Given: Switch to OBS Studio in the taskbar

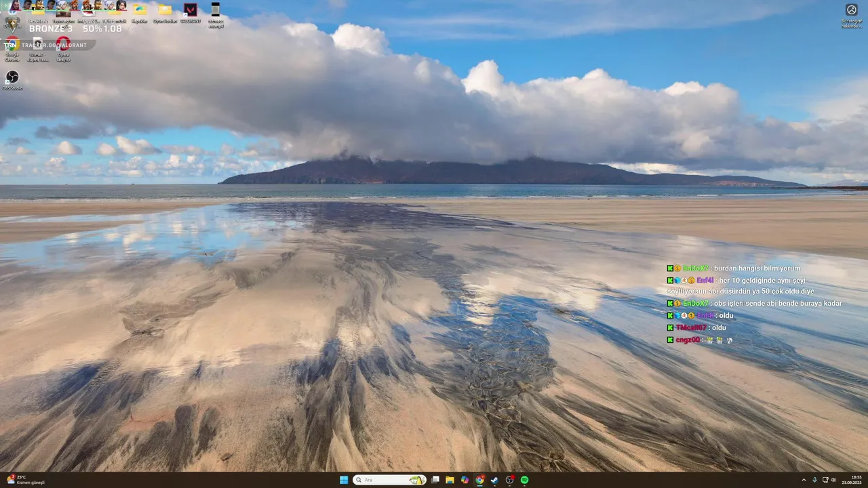Looking at the screenshot, I should coord(509,480).
